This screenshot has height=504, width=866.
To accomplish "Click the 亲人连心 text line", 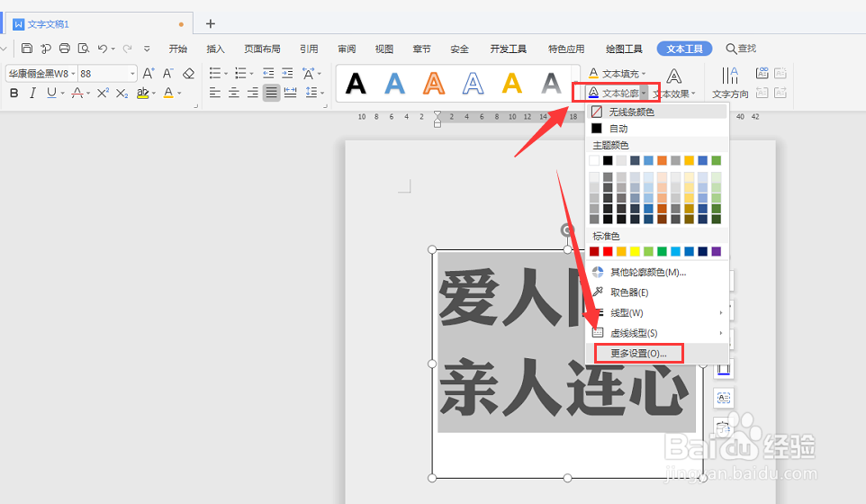I will click(x=564, y=388).
